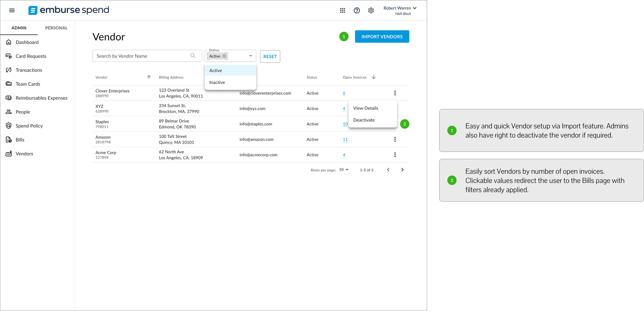Screen dimensions: 644x311
Task: Go to next page of vendors
Action: [402, 170]
